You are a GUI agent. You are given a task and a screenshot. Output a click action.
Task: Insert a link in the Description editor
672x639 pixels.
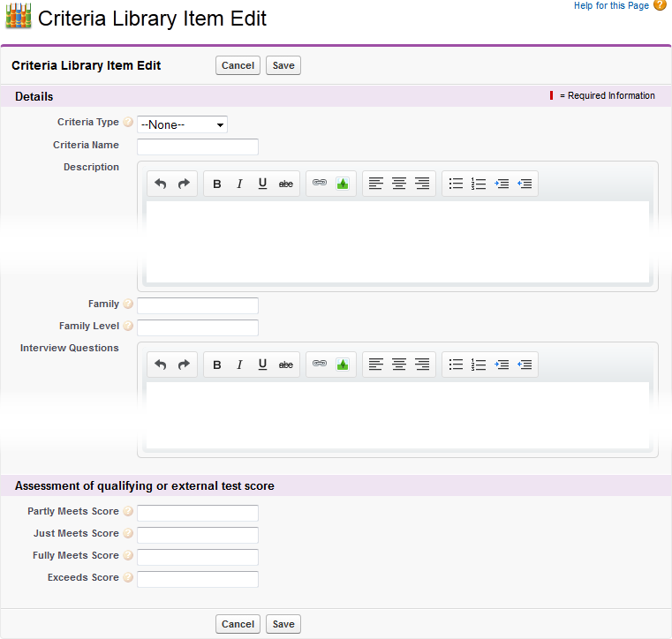point(320,184)
